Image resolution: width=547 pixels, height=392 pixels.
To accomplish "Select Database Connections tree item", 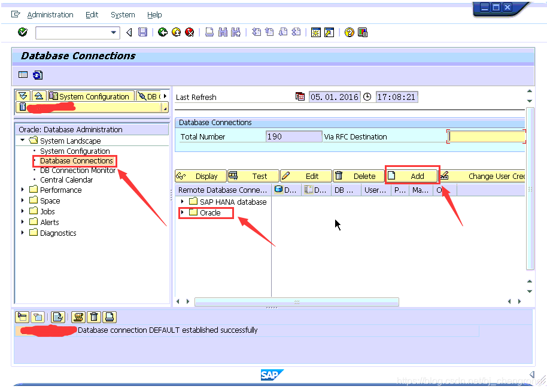I will 77,161.
